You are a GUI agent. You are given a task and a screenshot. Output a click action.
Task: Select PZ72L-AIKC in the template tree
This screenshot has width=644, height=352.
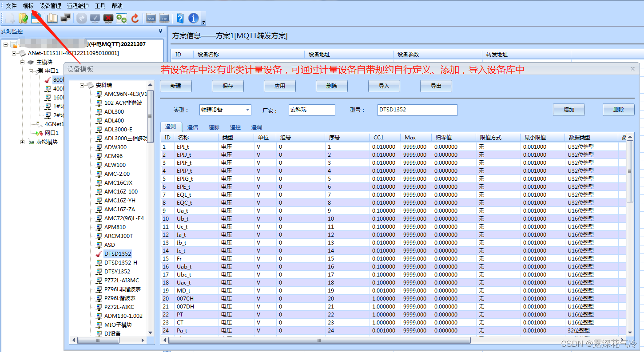119,307
